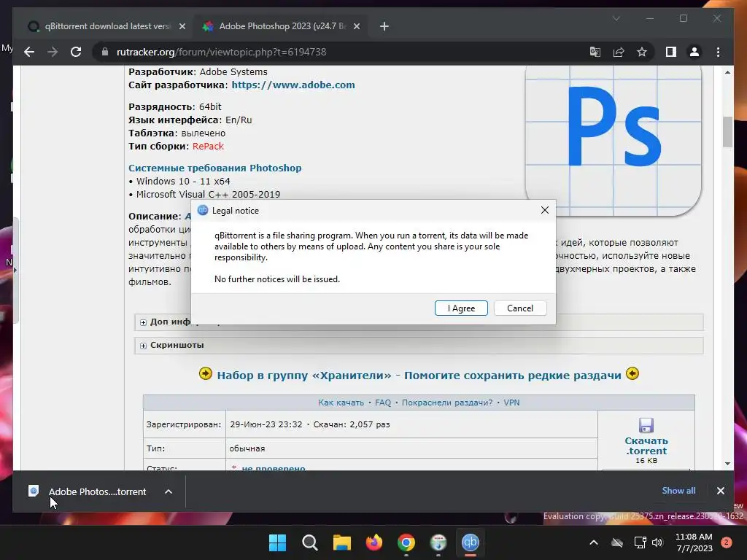Expand the torrent download options chevron
The width and height of the screenshot is (747, 560).
pyautogui.click(x=169, y=491)
